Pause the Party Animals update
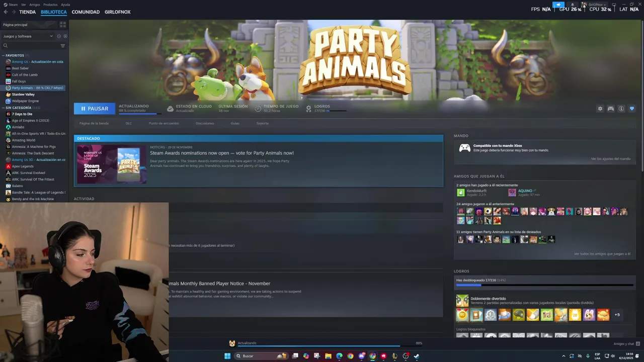The image size is (644, 362). coord(95,109)
